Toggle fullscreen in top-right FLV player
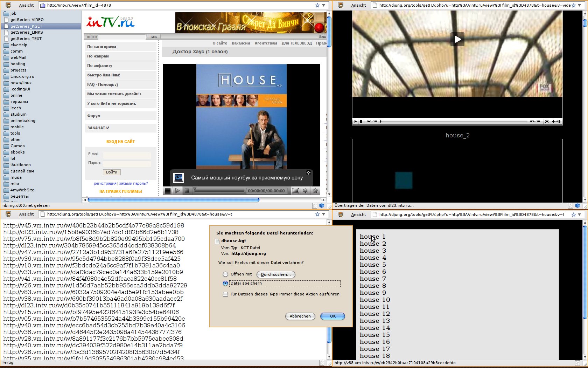This screenshot has width=588, height=368. click(x=547, y=121)
